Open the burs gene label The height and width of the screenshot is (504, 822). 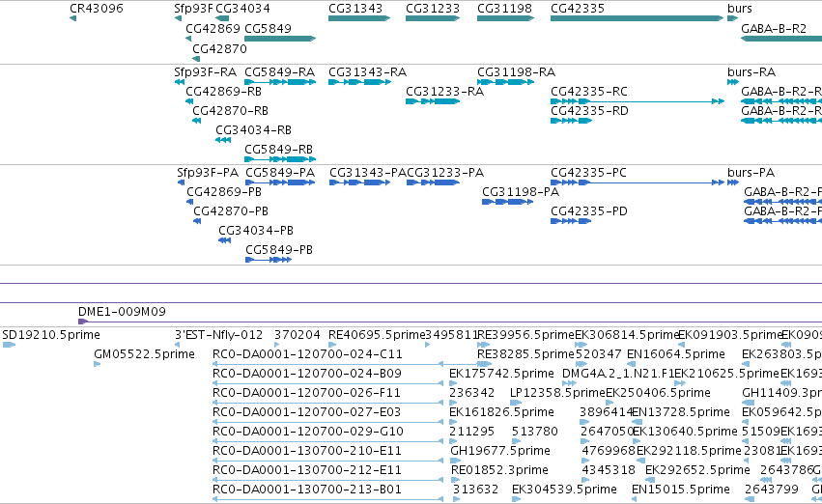click(x=740, y=9)
